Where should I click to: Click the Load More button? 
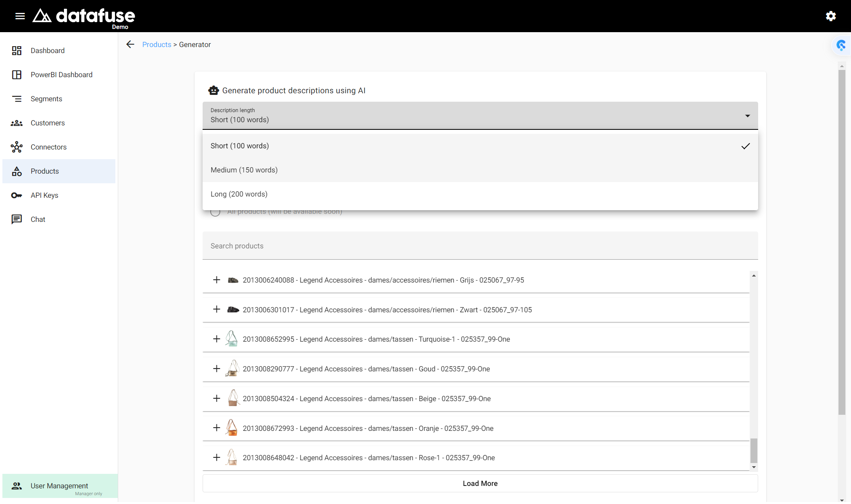(480, 484)
